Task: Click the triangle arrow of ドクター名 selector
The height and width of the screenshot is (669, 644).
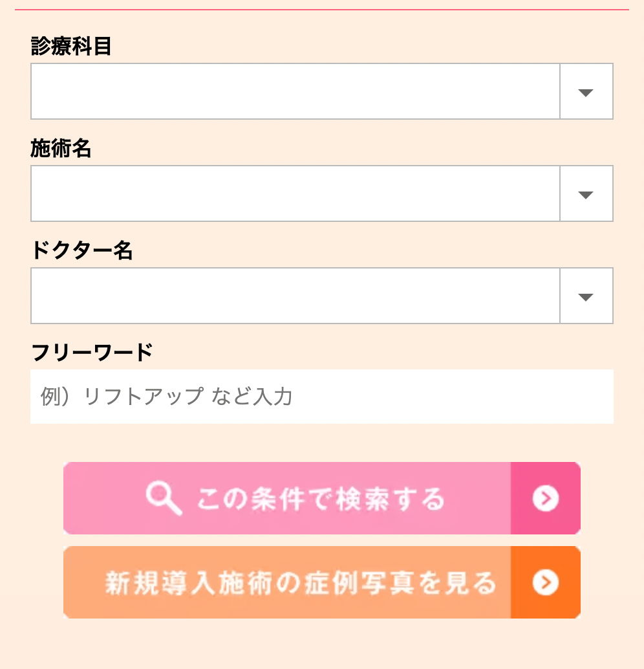Action: [586, 297]
